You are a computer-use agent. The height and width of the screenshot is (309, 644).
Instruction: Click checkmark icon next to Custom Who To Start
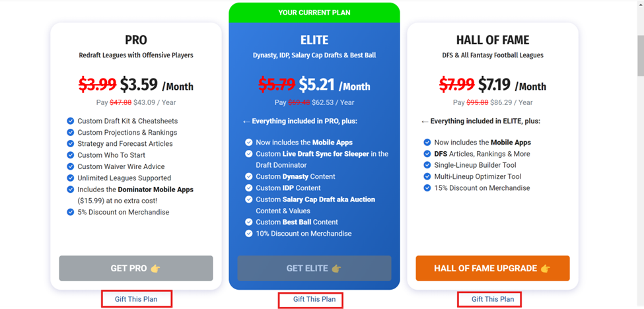(70, 155)
